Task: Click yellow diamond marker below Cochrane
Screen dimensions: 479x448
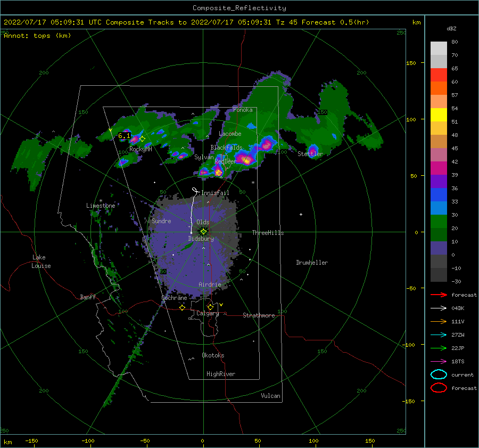Action: point(182,308)
